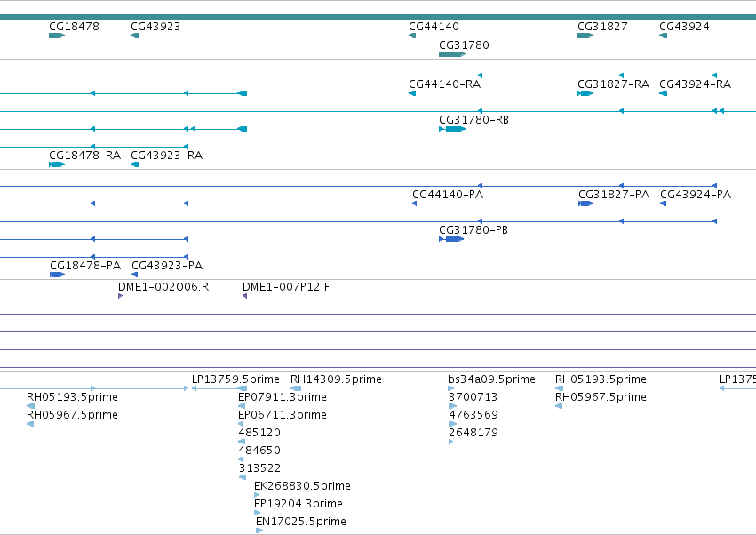This screenshot has width=756, height=535.
Task: Click feature 484650
Action: coord(259,451)
